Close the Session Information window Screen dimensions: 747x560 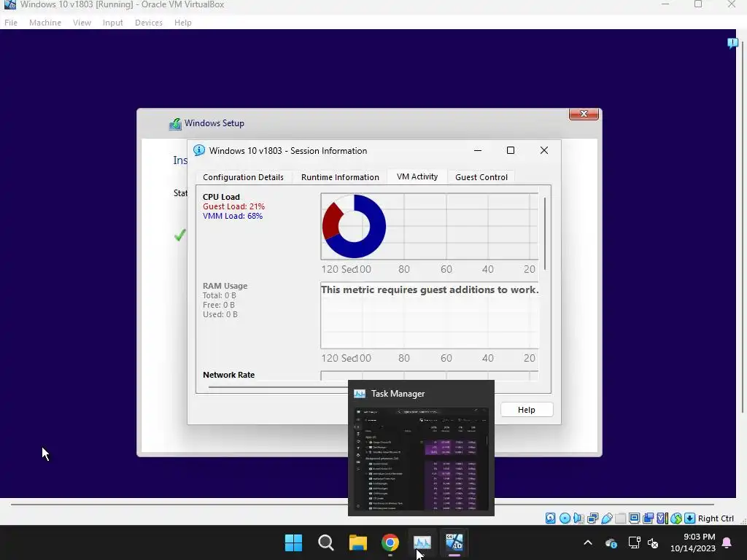pos(544,150)
